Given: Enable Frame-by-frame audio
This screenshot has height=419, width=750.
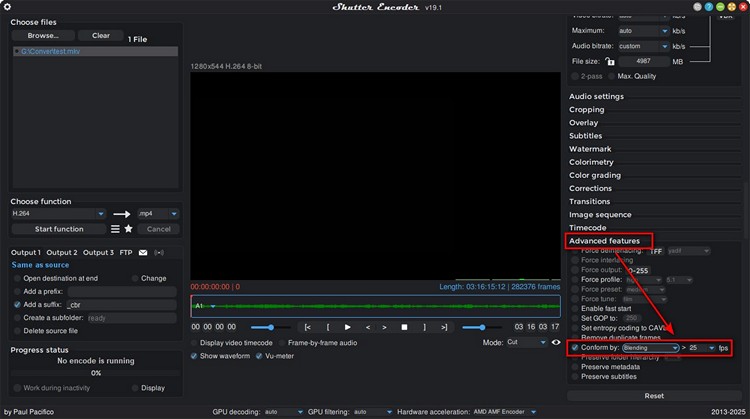Looking at the screenshot, I should pyautogui.click(x=282, y=343).
